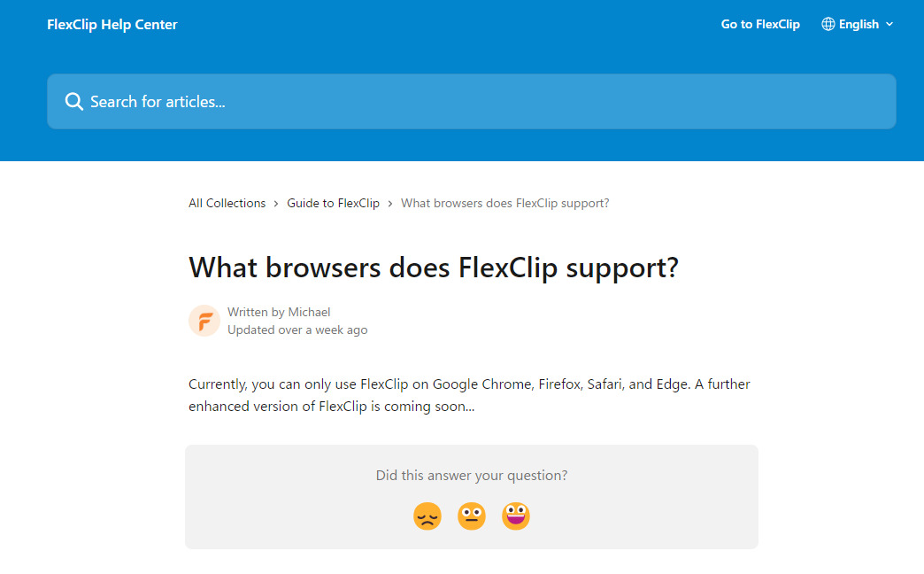Open the Guide to FlexClip breadcrumb
Image resolution: width=924 pixels, height=574 pixels.
(333, 203)
